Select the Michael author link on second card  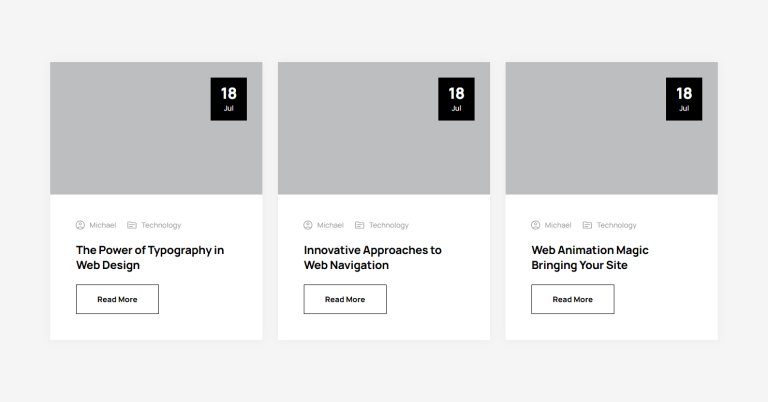(x=331, y=225)
